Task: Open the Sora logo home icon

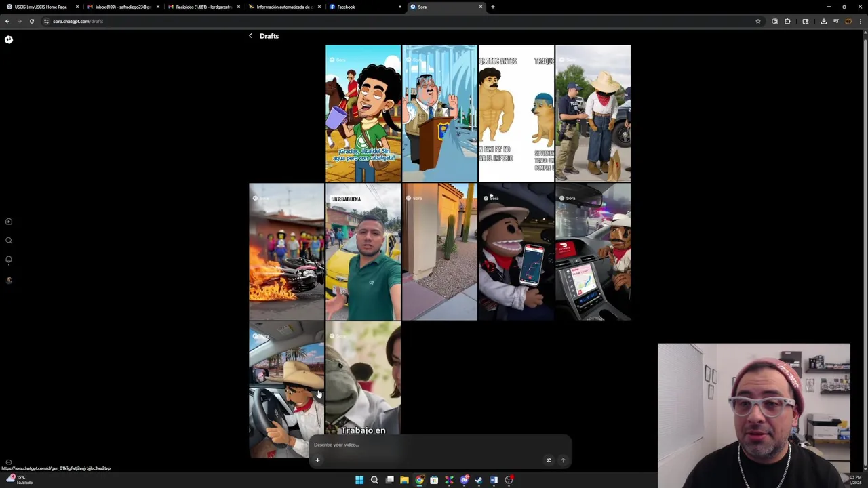Action: pos(9,39)
